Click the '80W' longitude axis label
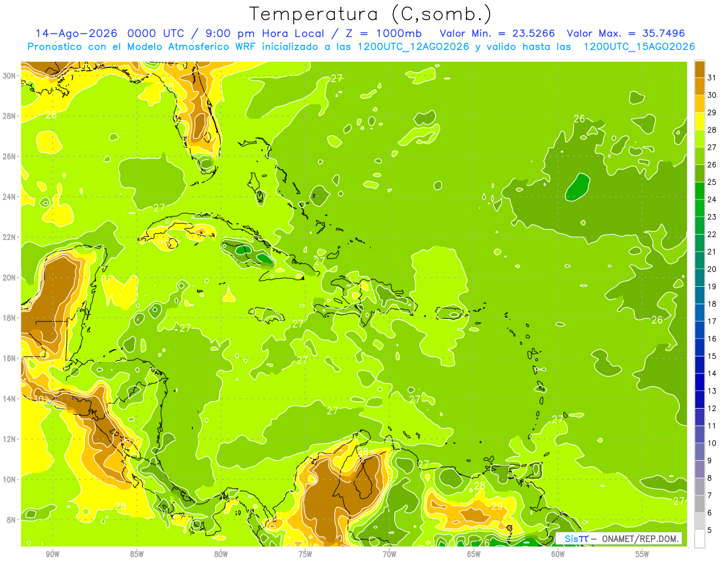Screen dimensions: 728x562 (x=221, y=554)
